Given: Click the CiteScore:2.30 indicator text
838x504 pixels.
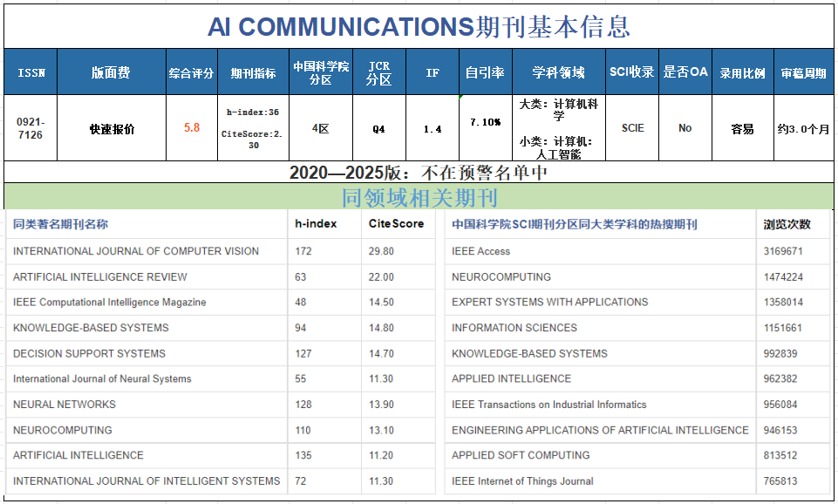Looking at the screenshot, I should pos(252,140).
